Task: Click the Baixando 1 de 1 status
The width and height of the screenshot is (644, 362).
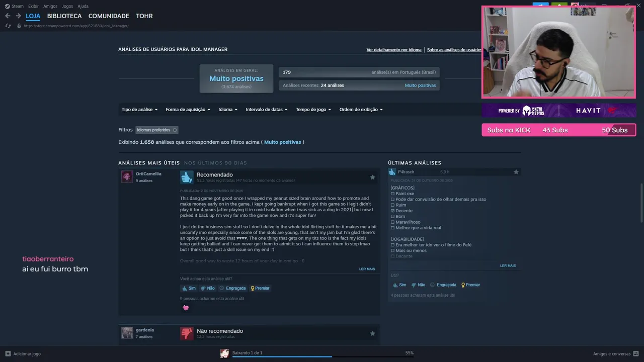Action: click(x=247, y=353)
